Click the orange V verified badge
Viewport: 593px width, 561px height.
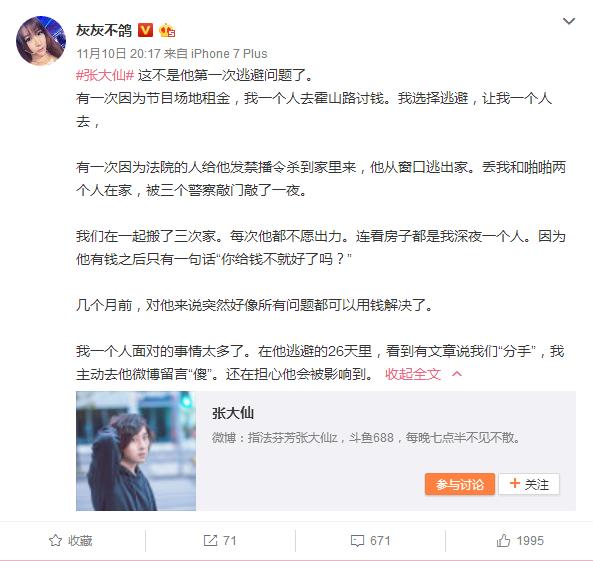click(145, 30)
